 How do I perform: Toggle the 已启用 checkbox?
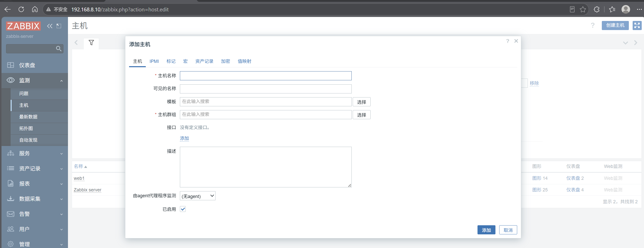183,209
